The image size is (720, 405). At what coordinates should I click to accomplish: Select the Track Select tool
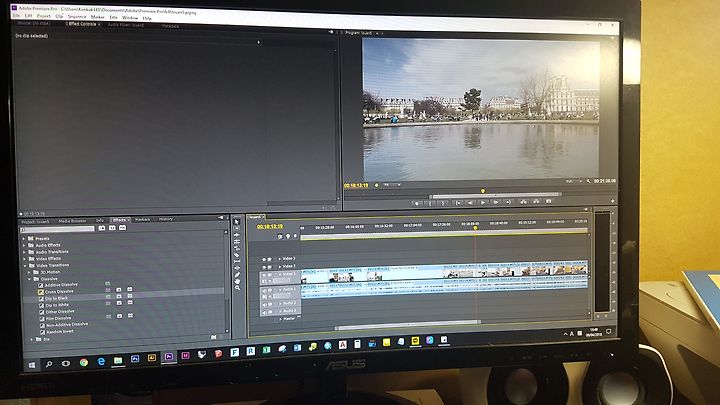237,228
